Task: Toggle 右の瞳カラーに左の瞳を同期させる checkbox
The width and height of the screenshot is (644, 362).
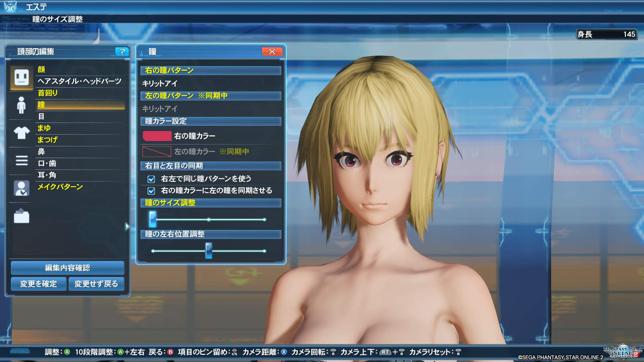Action: click(151, 191)
